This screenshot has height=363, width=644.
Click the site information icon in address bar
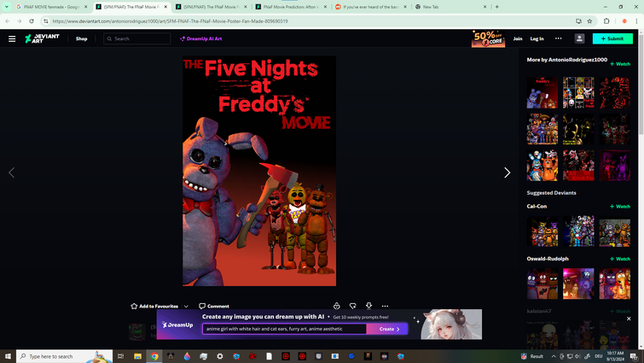pyautogui.click(x=46, y=21)
